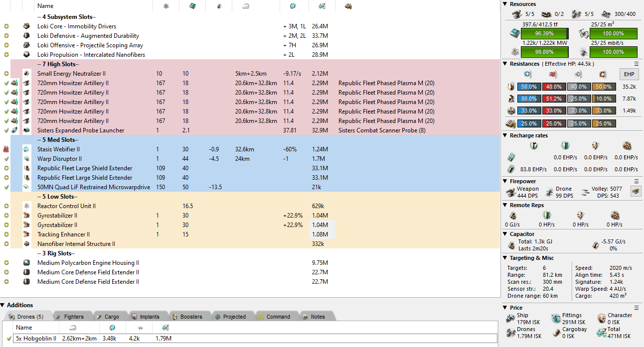Click the price column header icon
The height and width of the screenshot is (347, 644).
[322, 6]
